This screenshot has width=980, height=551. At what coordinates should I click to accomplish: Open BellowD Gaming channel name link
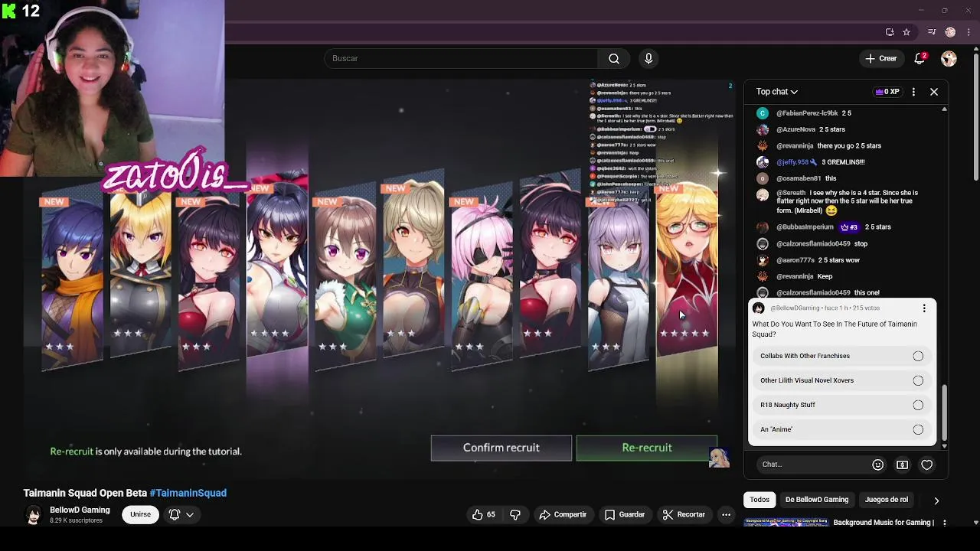(x=80, y=510)
